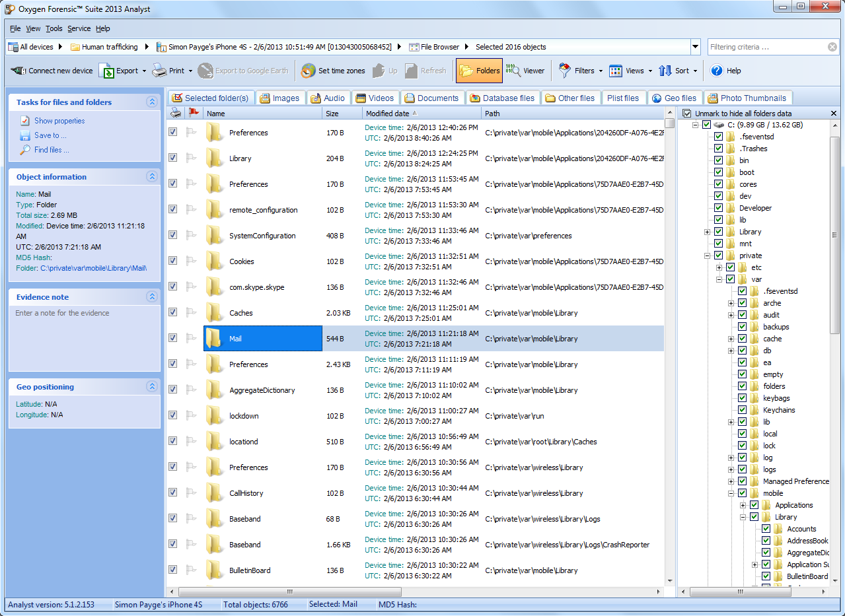Image resolution: width=845 pixels, height=616 pixels.
Task: Collapse the private folder in the tree
Action: [x=708, y=256]
